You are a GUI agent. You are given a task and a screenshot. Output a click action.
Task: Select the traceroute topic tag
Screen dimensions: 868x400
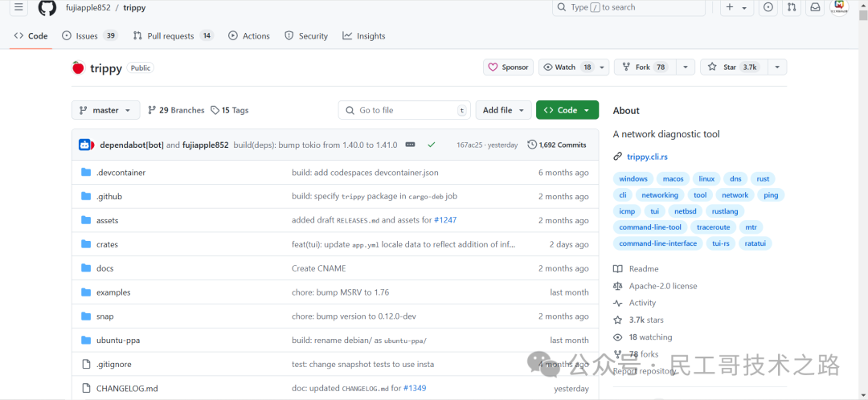click(x=713, y=227)
